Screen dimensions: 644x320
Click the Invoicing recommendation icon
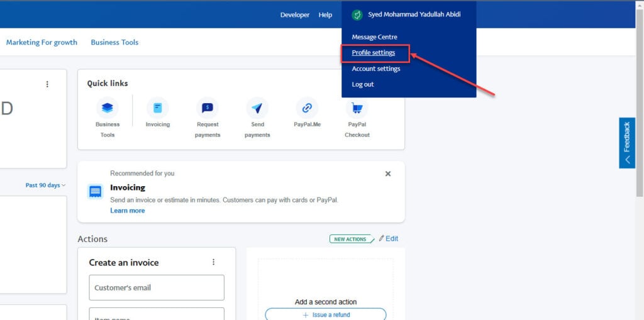pyautogui.click(x=96, y=191)
